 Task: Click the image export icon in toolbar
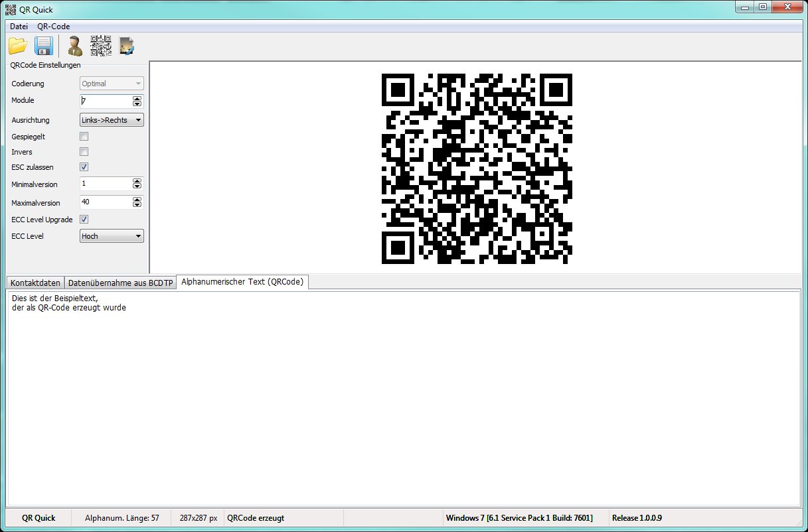127,46
